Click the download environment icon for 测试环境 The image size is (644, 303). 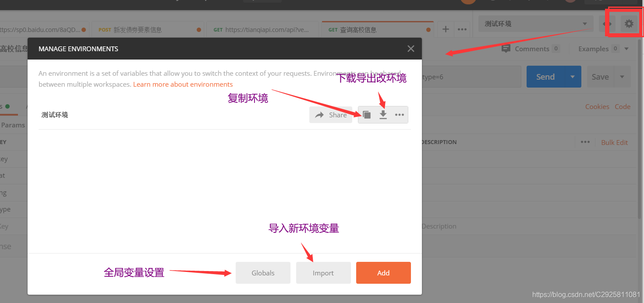383,115
